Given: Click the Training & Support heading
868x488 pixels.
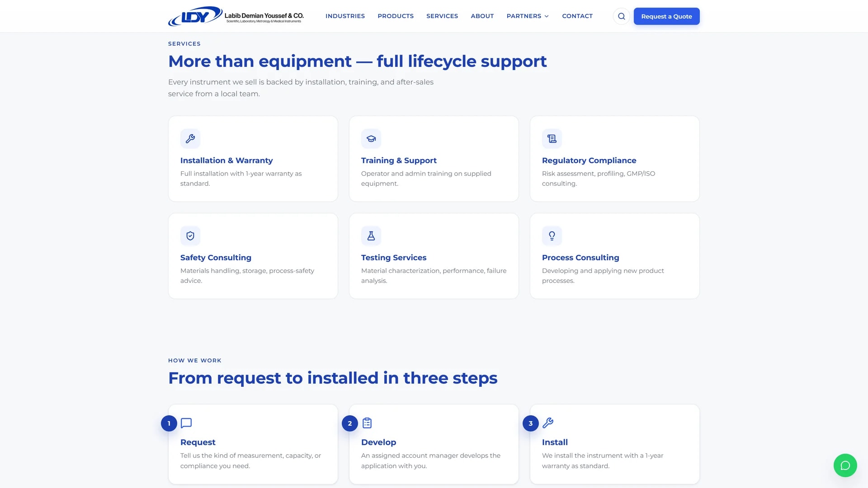Looking at the screenshot, I should pyautogui.click(x=399, y=160).
